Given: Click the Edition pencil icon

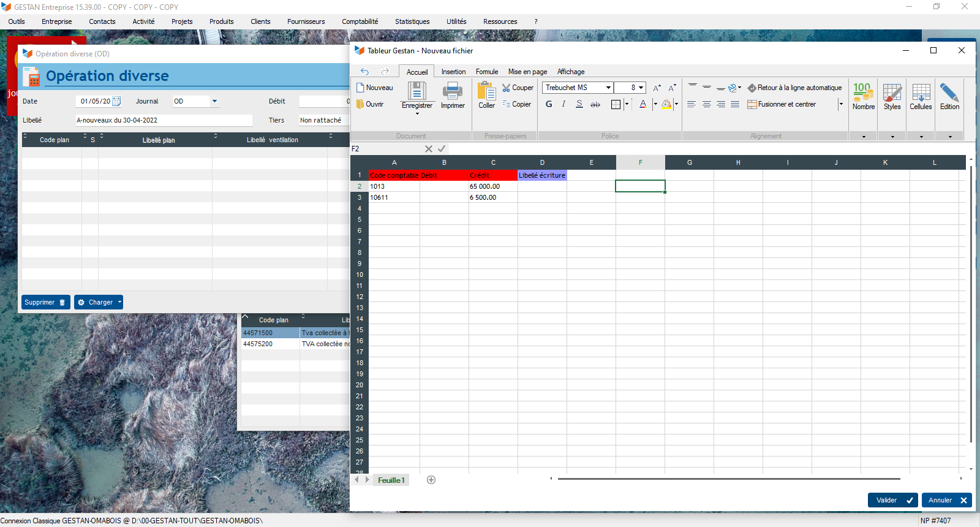Looking at the screenshot, I should [949, 93].
